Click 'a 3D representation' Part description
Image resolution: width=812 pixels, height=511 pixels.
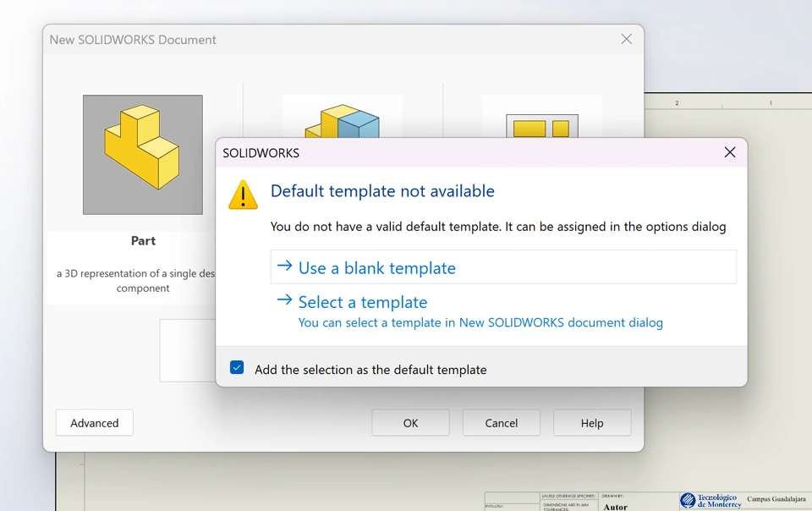tap(135, 281)
